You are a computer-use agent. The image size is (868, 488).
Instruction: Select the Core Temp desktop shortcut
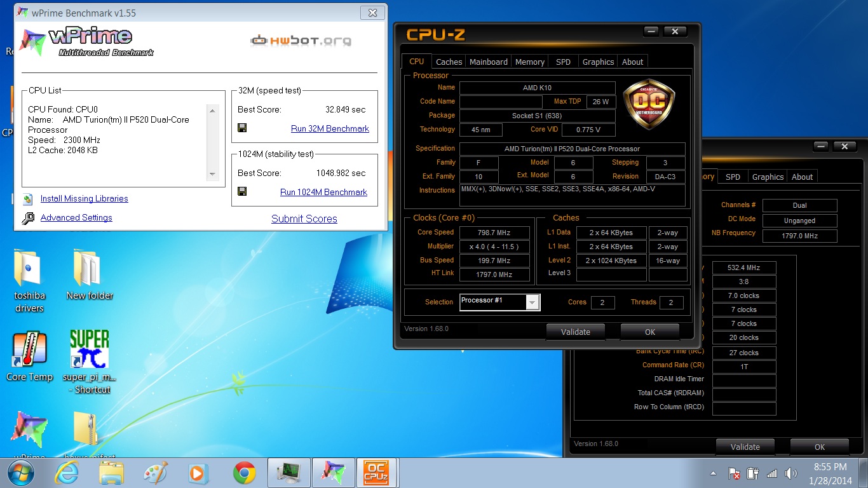click(x=29, y=356)
